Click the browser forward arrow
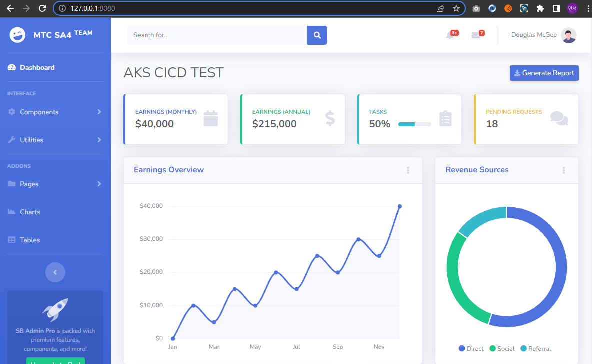 [x=26, y=8]
